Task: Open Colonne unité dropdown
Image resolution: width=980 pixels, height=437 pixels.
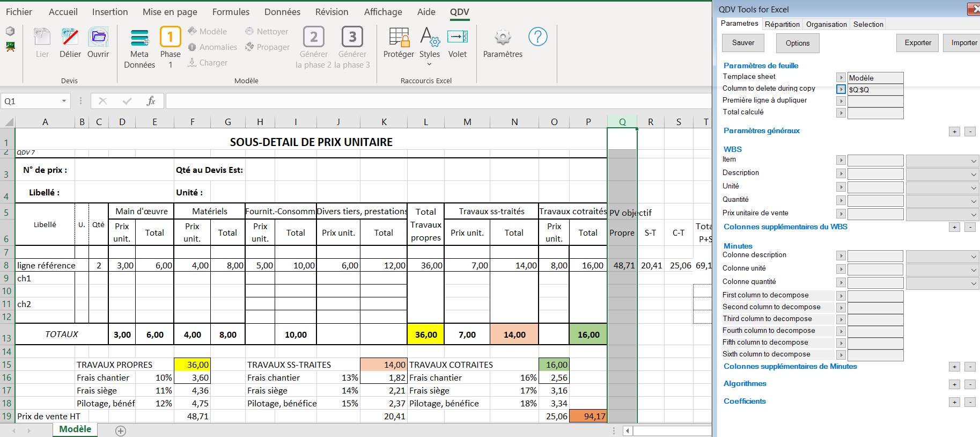Action: tap(943, 270)
